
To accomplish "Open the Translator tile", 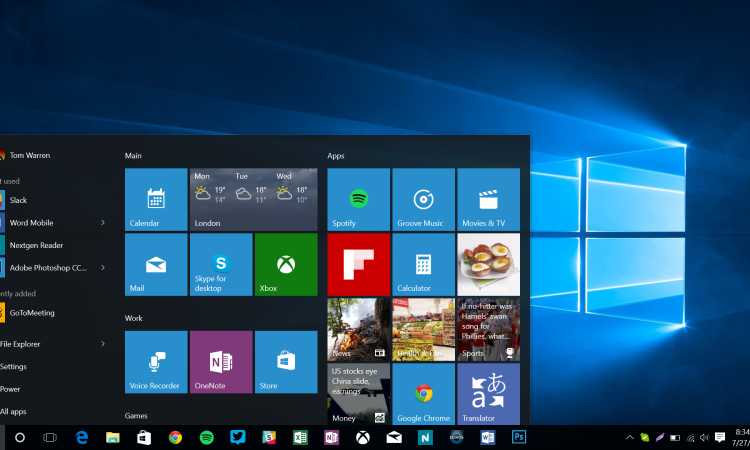I will pos(489,394).
